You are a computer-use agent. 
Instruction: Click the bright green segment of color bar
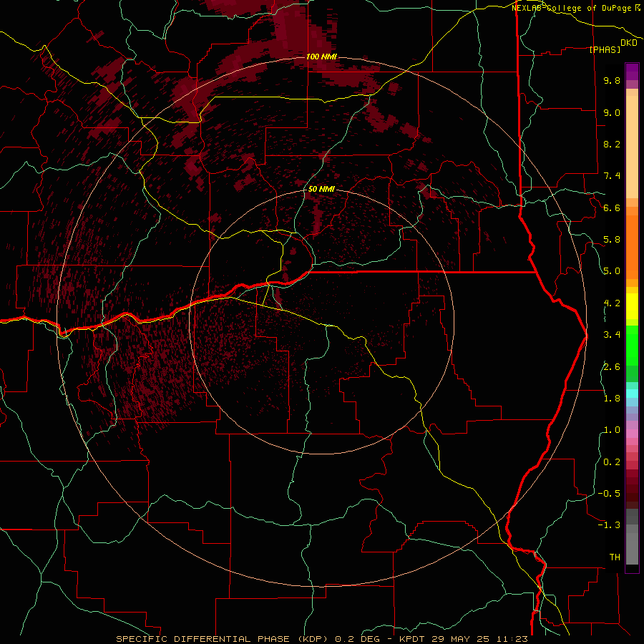[x=632, y=345]
